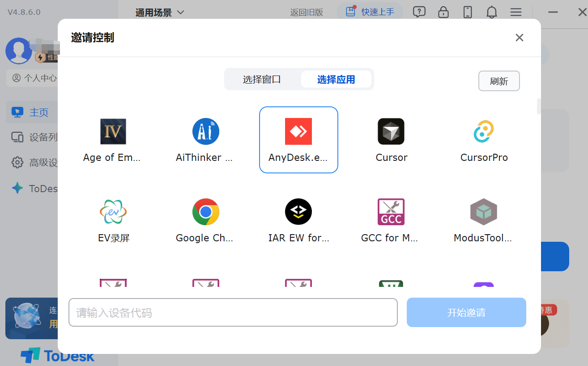Go to 主页 in the sidebar
This screenshot has width=588, height=366.
(32, 112)
